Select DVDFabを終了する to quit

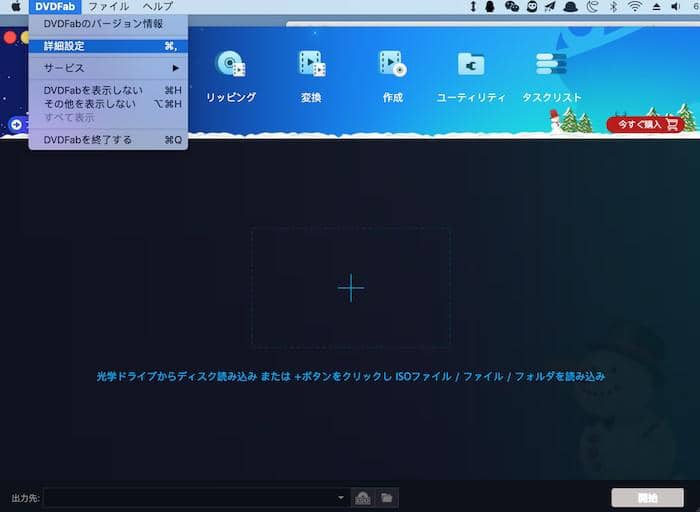tap(108, 140)
